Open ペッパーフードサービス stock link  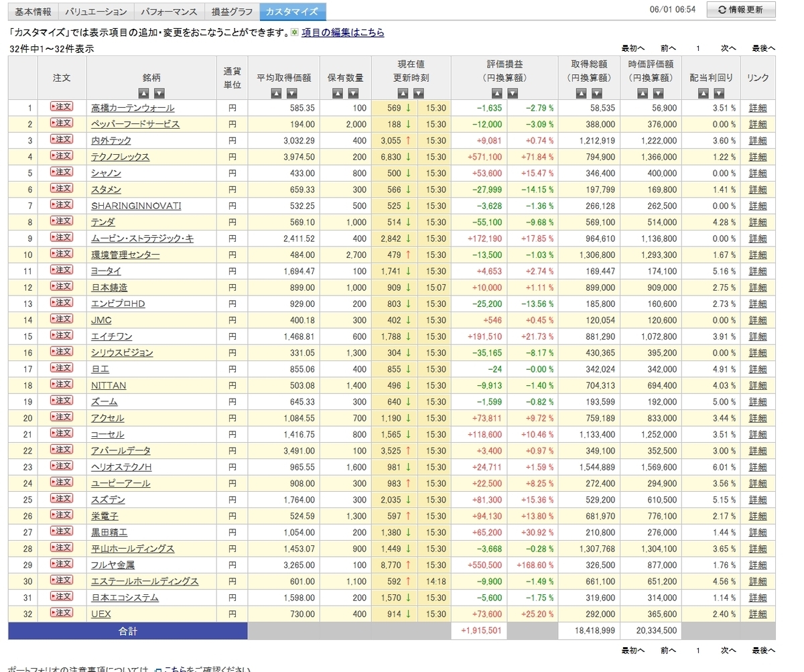135,124
